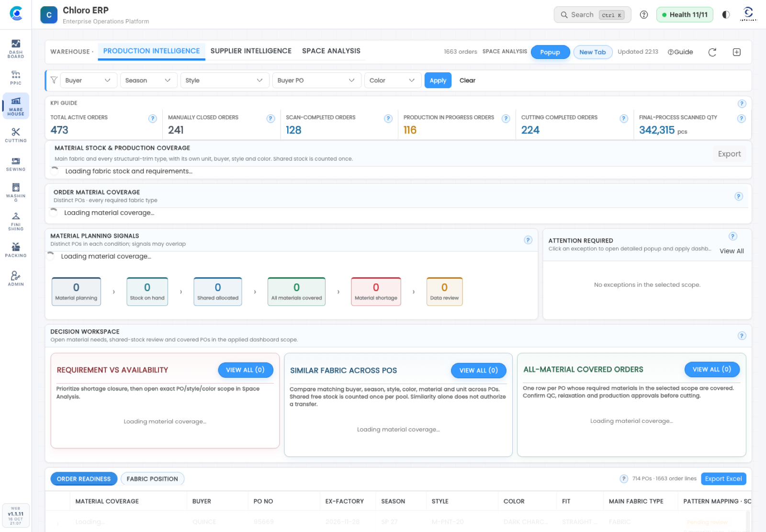Open the Space Analysis tab
Image resolution: width=766 pixels, height=532 pixels.
coord(331,51)
